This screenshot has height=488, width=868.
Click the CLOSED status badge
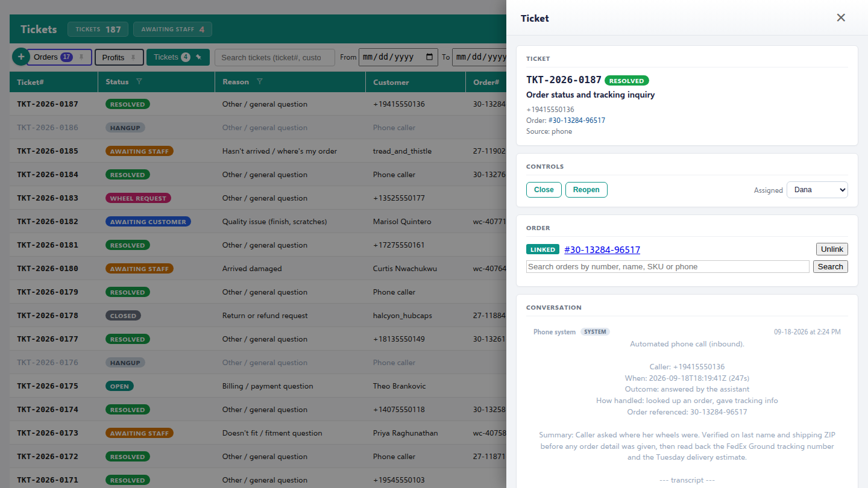pos(123,316)
